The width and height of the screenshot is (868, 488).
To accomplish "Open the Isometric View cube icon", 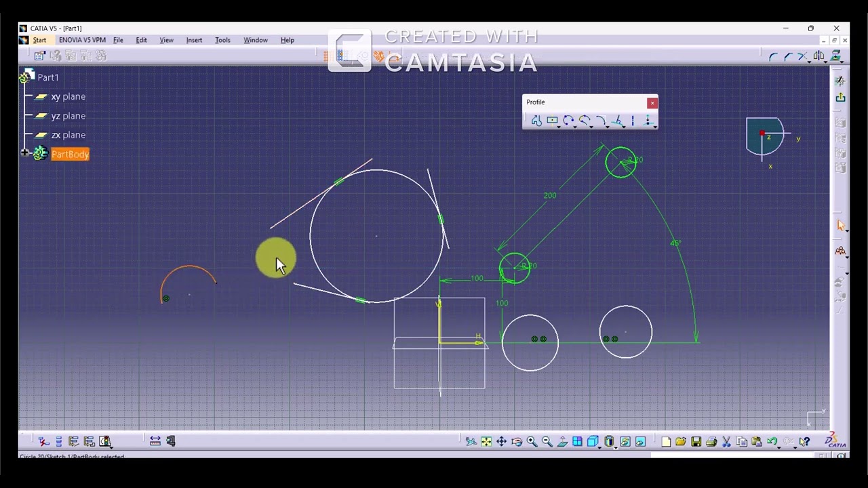I will click(x=593, y=442).
